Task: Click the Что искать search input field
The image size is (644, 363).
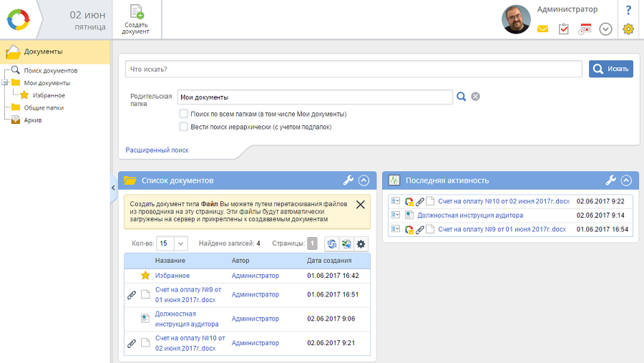Action: pyautogui.click(x=353, y=69)
